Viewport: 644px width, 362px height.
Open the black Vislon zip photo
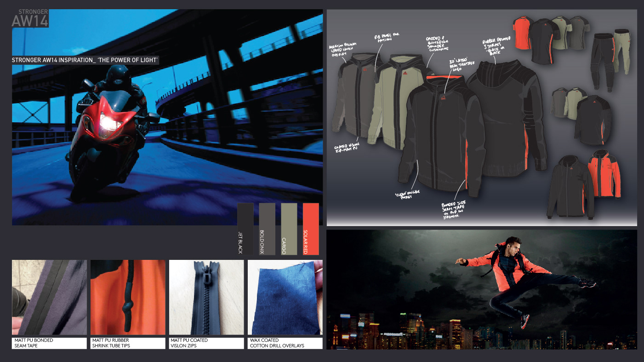coord(206,297)
